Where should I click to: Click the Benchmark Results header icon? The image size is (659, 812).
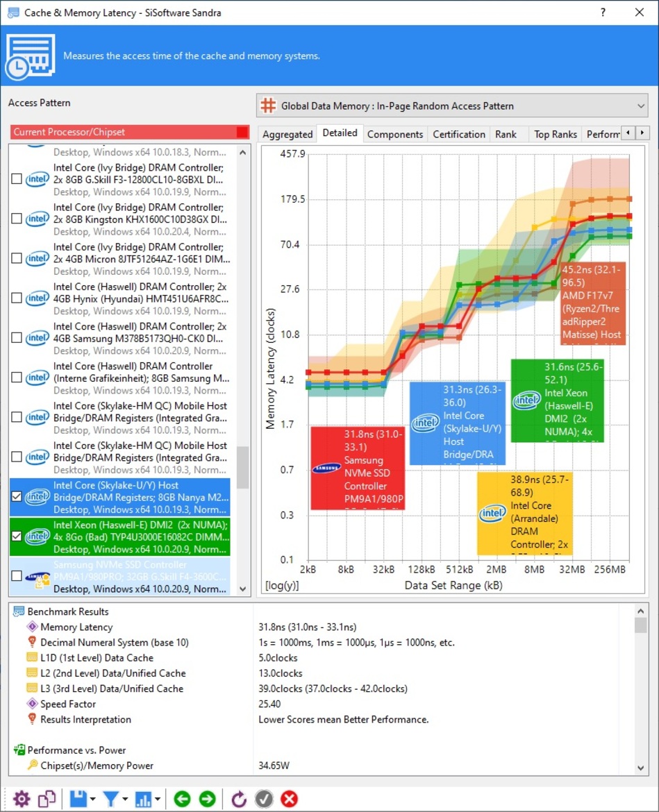[19, 611]
